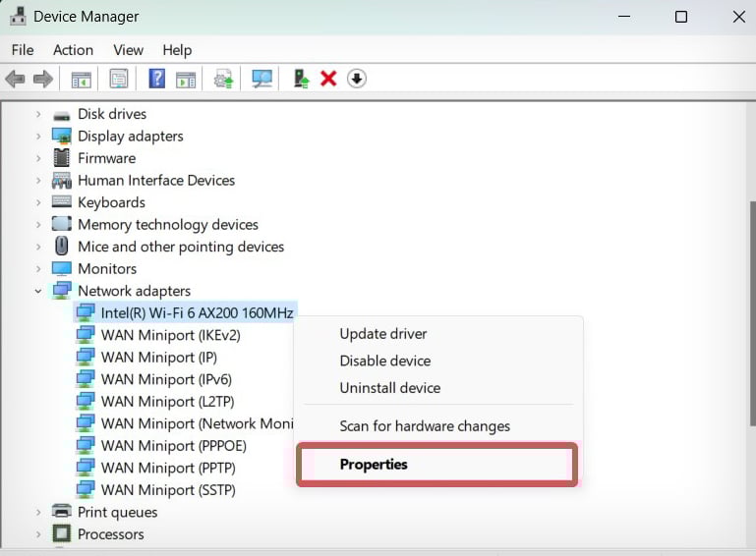Select Update driver from context menu
The width and height of the screenshot is (756, 556).
pos(383,334)
